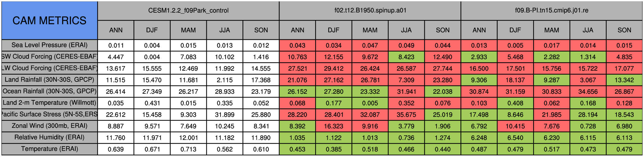The height and width of the screenshot is (157, 644).
Task: Click the white cell with value 31.899
Action: tap(225, 115)
